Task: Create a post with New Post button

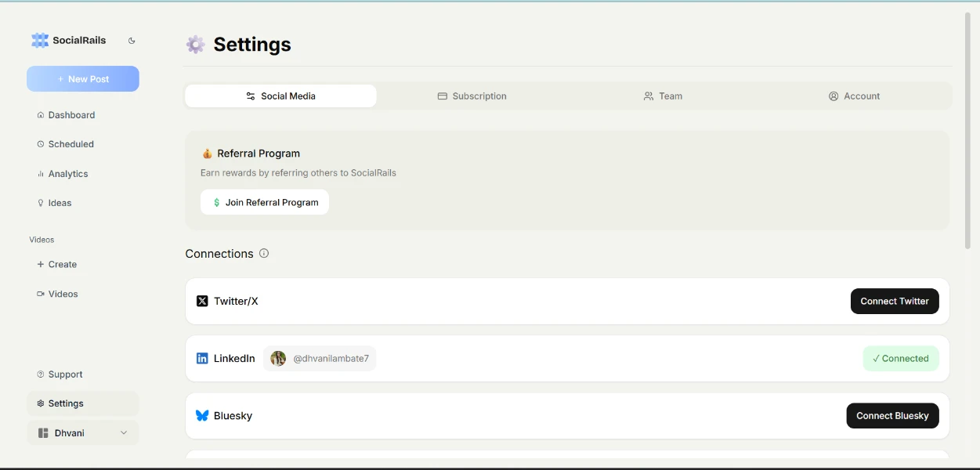Action: click(x=83, y=79)
